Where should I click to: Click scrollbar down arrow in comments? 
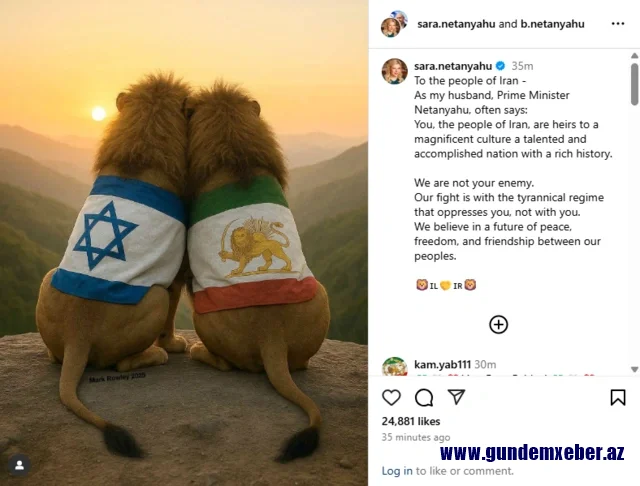(x=634, y=369)
